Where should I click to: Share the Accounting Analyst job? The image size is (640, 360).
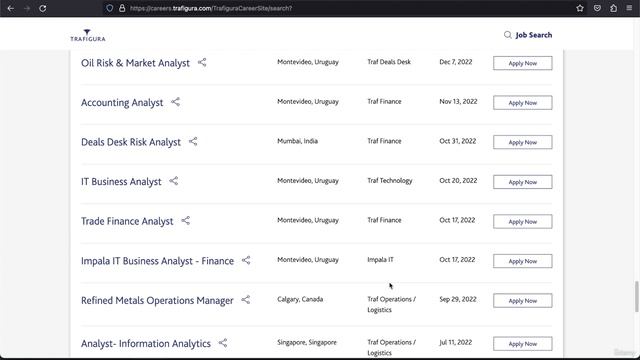click(x=176, y=102)
